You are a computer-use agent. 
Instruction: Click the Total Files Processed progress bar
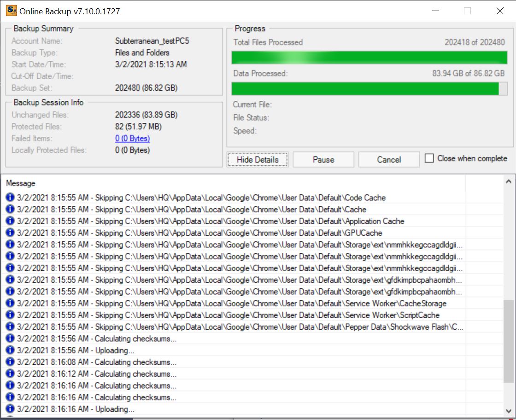point(369,58)
